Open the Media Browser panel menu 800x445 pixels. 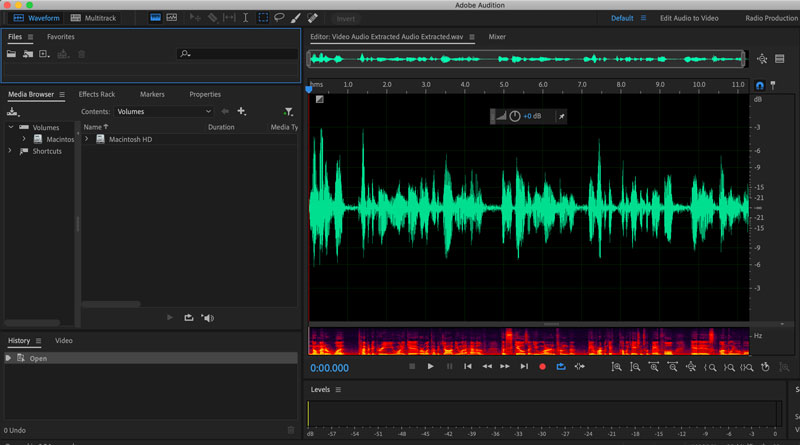(62, 94)
